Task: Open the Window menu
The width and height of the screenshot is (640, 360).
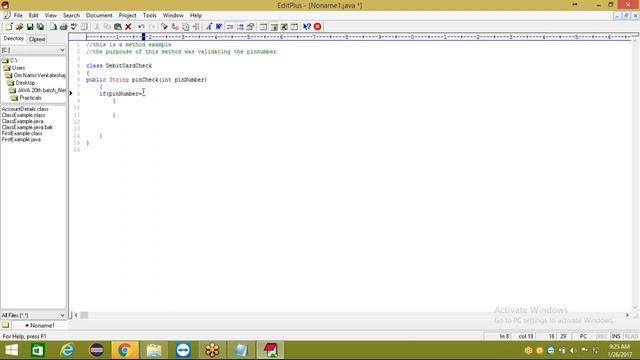Action: [173, 16]
